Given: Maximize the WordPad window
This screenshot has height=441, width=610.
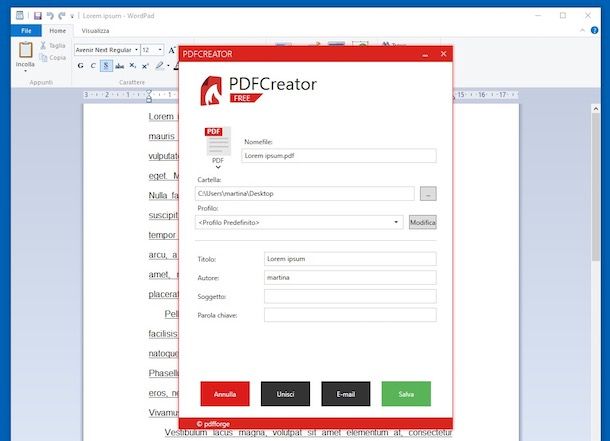Looking at the screenshot, I should (563, 16).
